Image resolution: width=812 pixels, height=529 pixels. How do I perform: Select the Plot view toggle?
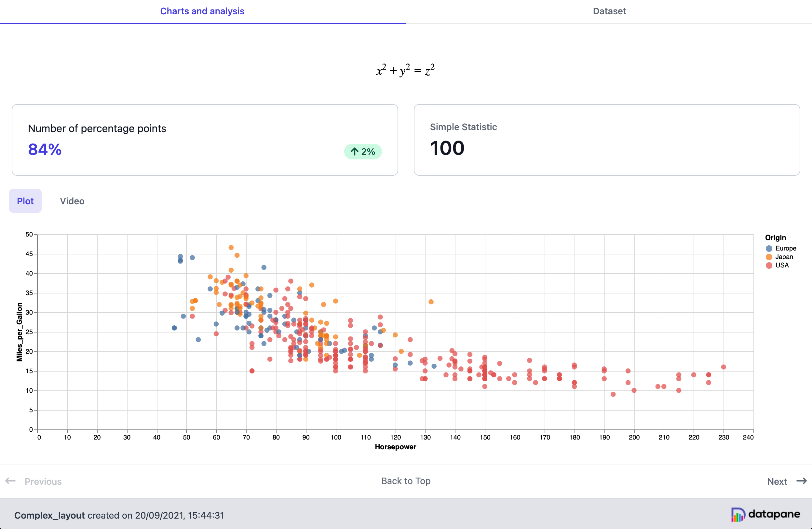pos(25,201)
